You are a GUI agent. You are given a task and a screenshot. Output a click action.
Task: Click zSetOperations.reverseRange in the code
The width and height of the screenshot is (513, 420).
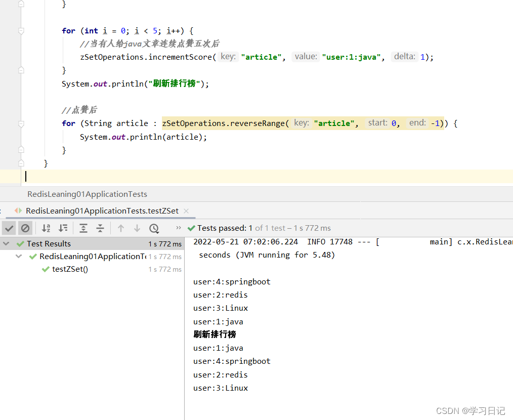pos(224,123)
